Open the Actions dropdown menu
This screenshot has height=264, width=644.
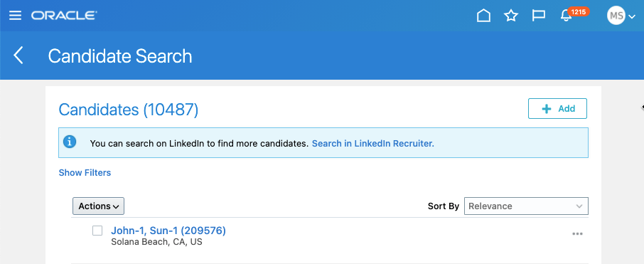coord(99,206)
